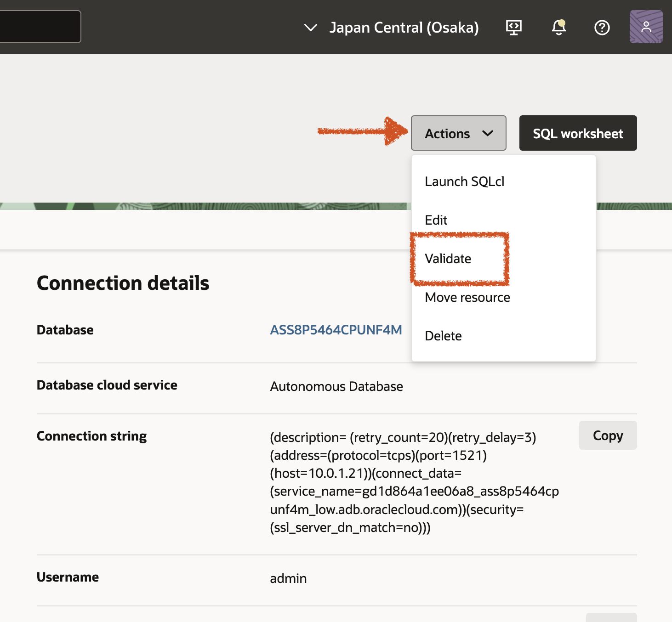Collapse the Actions menu chevron
The width and height of the screenshot is (672, 622).
[x=488, y=133]
